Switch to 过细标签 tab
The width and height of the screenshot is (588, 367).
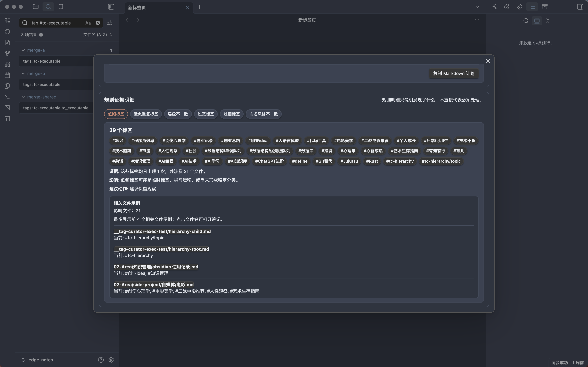click(232, 114)
